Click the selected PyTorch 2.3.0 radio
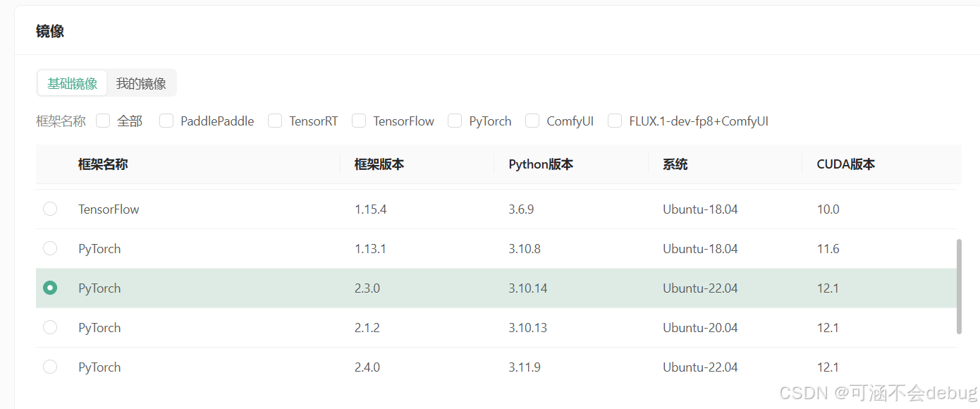Image resolution: width=980 pixels, height=409 pixels. (x=50, y=288)
